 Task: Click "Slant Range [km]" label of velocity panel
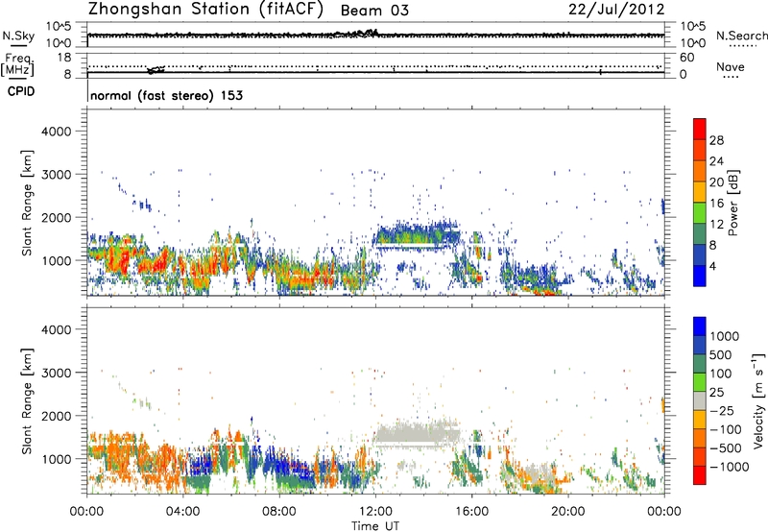pos(27,400)
